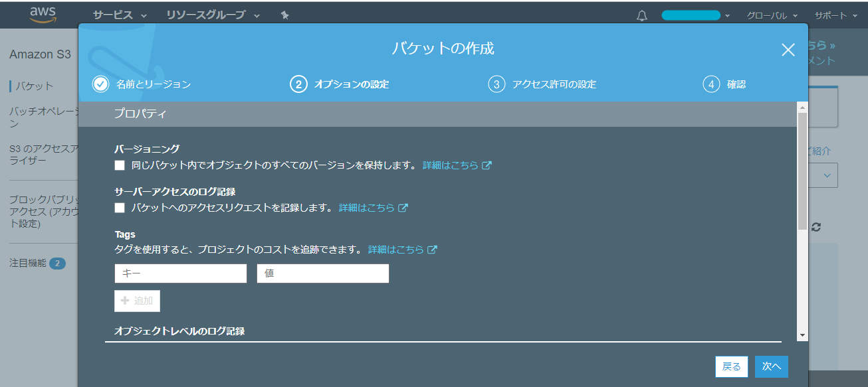868x387 pixels.
Task: Expand the サービス menu
Action: 120,15
